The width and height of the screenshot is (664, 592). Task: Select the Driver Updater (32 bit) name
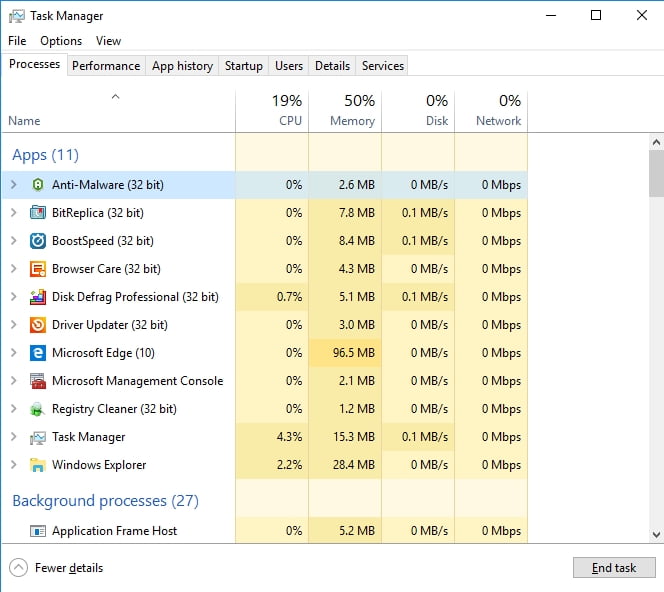pos(110,325)
